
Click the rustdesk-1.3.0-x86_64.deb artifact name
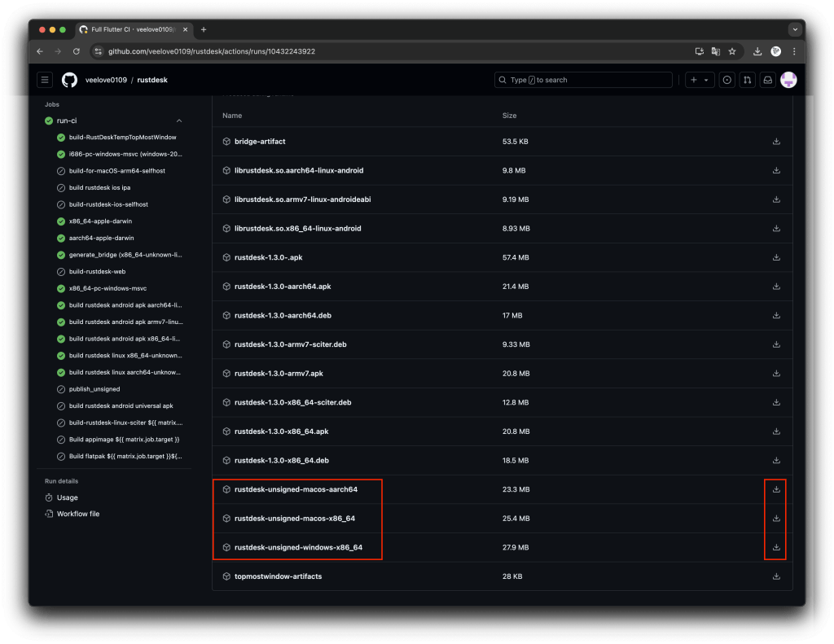coord(282,460)
